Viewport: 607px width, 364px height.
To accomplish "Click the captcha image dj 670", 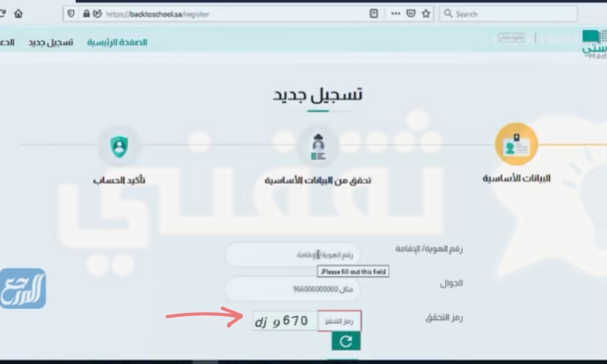I will coord(285,321).
